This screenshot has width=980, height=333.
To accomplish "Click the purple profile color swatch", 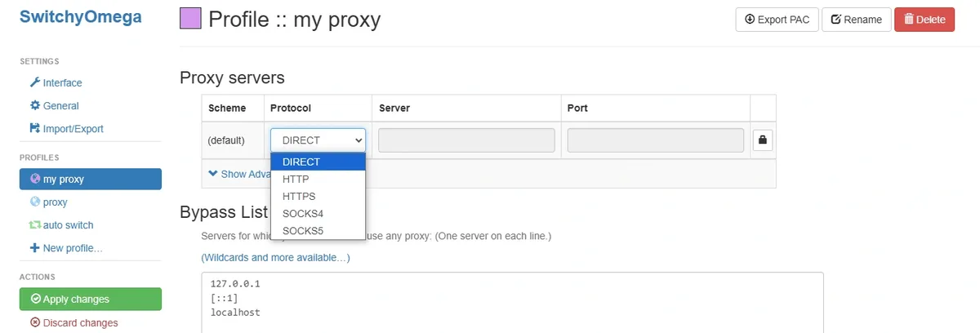I will click(190, 19).
